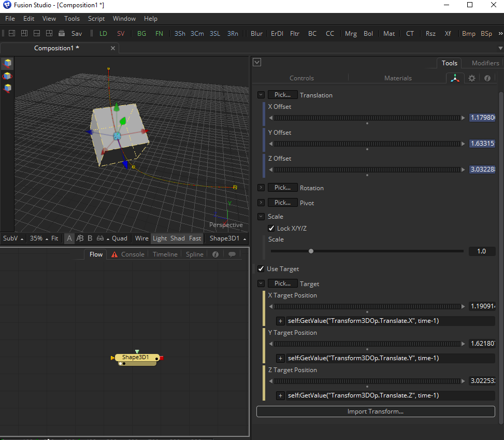Select the Shape3D1 node in Flow
The width and height of the screenshot is (504, 440).
click(x=135, y=358)
